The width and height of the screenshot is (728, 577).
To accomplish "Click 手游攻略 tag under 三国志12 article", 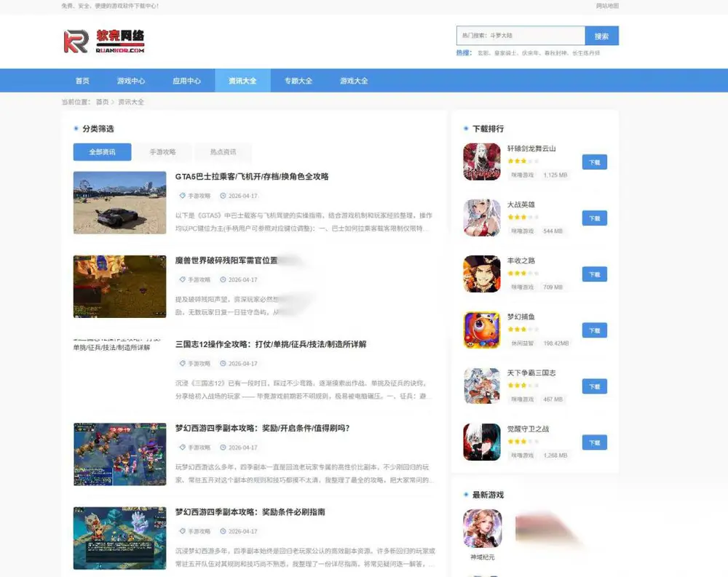I will [195, 364].
